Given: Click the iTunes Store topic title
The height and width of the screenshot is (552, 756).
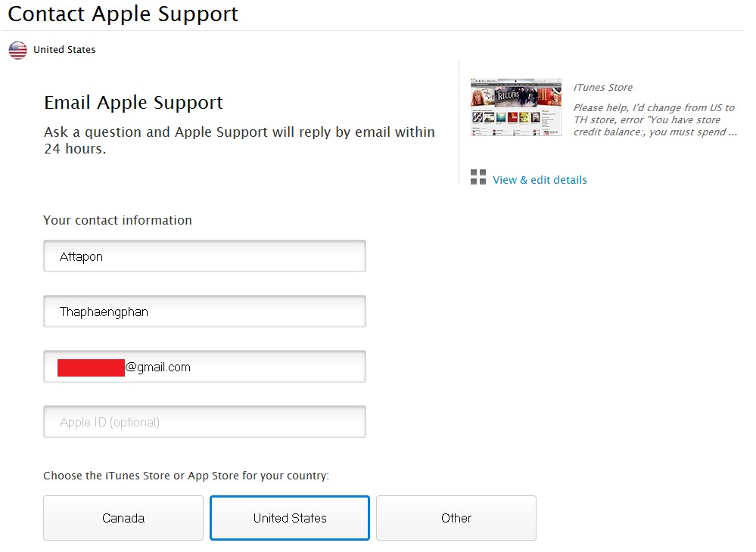Looking at the screenshot, I should (x=602, y=88).
